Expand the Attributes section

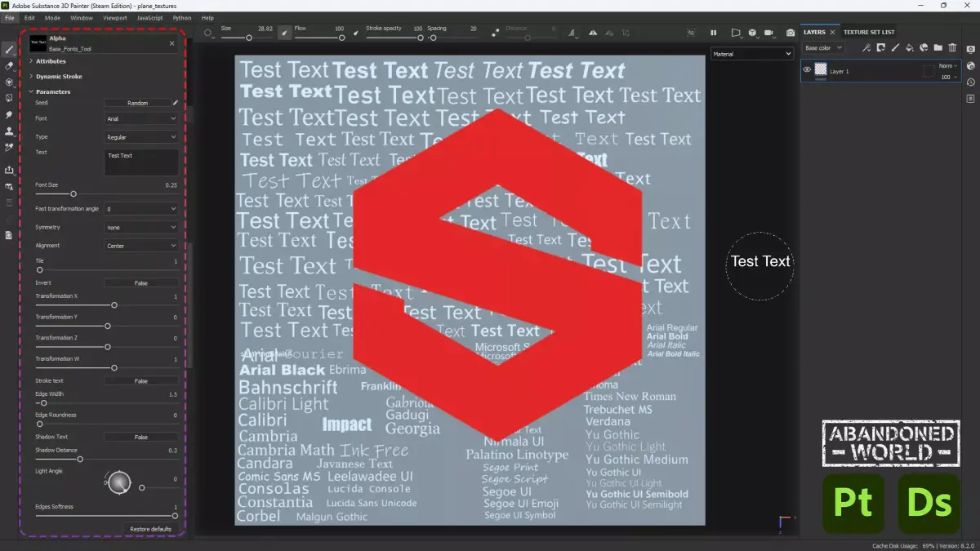pos(51,61)
